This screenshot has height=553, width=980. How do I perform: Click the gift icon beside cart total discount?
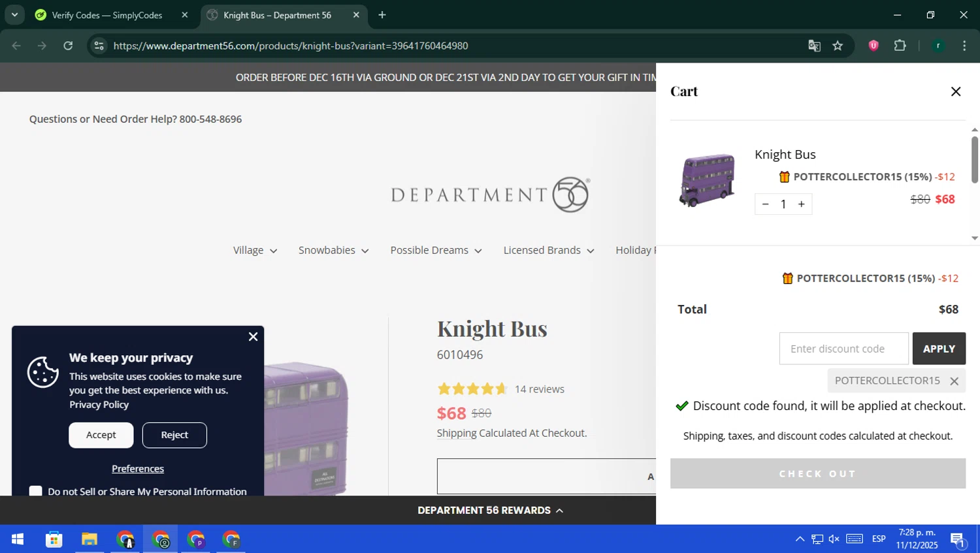(787, 279)
